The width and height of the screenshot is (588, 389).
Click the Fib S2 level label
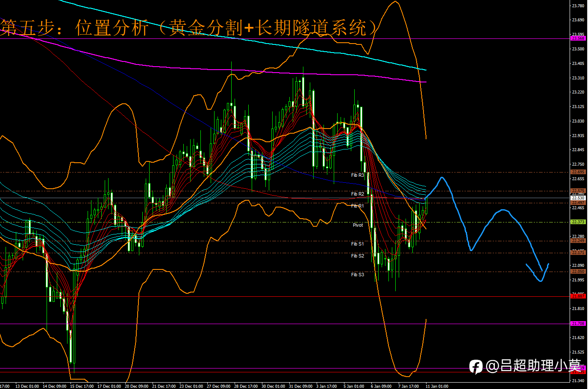[x=358, y=256]
